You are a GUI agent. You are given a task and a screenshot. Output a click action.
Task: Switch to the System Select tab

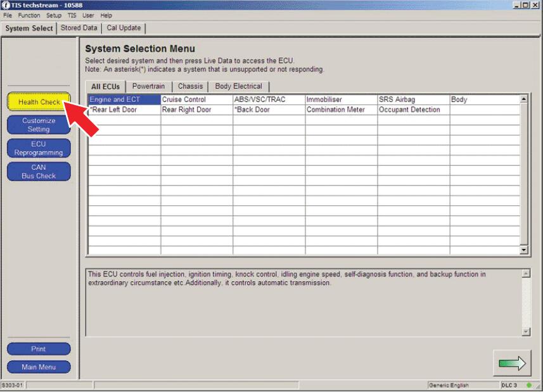point(29,28)
